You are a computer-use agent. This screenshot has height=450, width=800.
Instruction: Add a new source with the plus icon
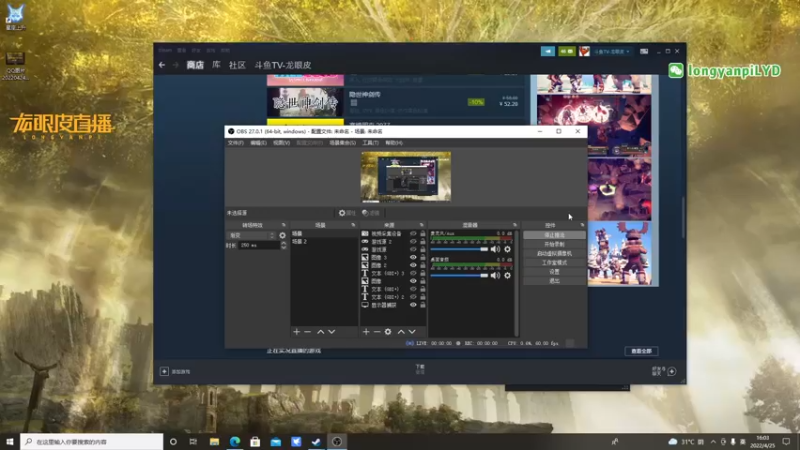[366, 332]
